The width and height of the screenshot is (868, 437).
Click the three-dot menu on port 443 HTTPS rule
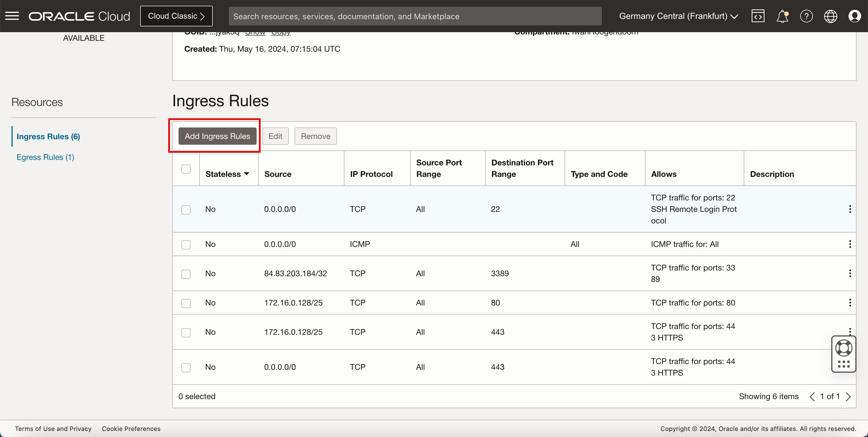click(850, 332)
